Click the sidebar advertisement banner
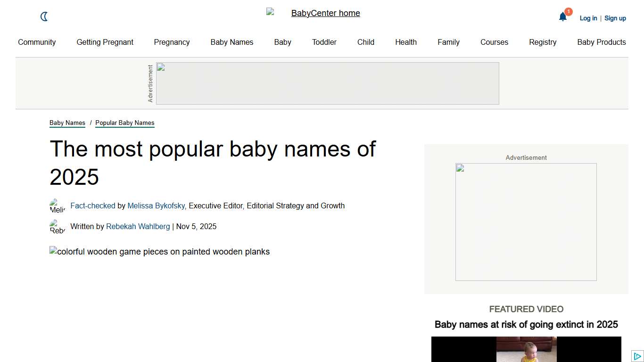This screenshot has width=644, height=362. [x=526, y=222]
